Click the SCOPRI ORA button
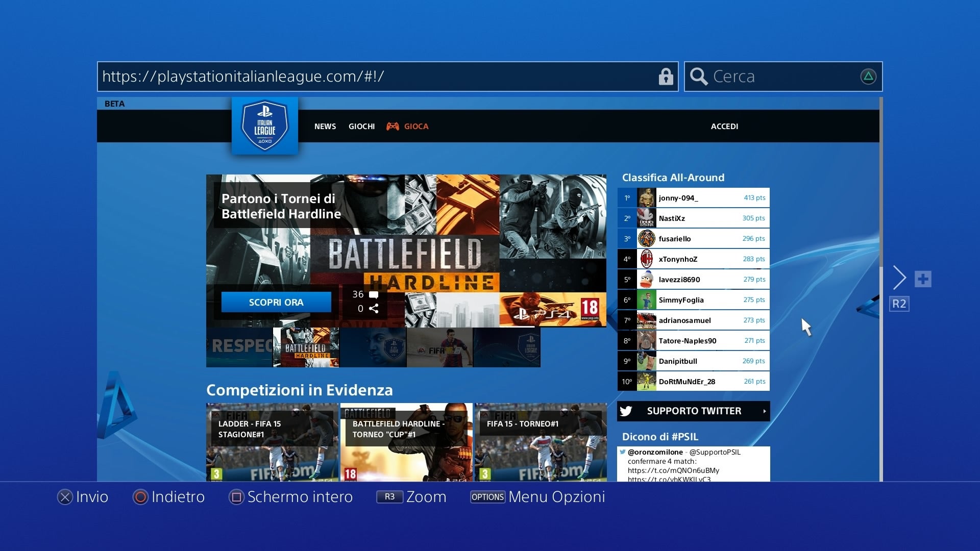 click(x=276, y=302)
